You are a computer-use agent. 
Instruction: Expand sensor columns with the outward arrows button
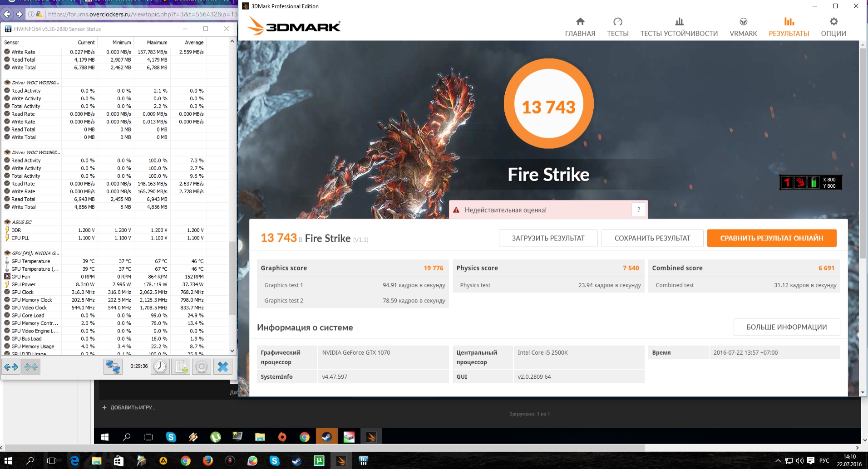point(11,366)
